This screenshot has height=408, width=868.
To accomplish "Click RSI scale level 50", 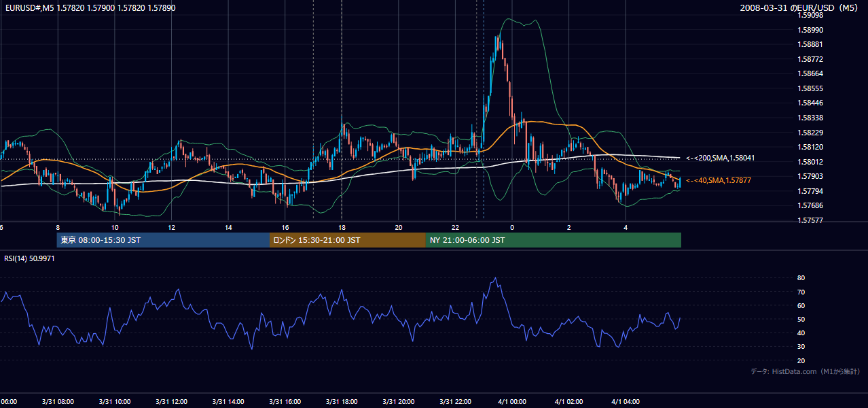I will pyautogui.click(x=801, y=319).
